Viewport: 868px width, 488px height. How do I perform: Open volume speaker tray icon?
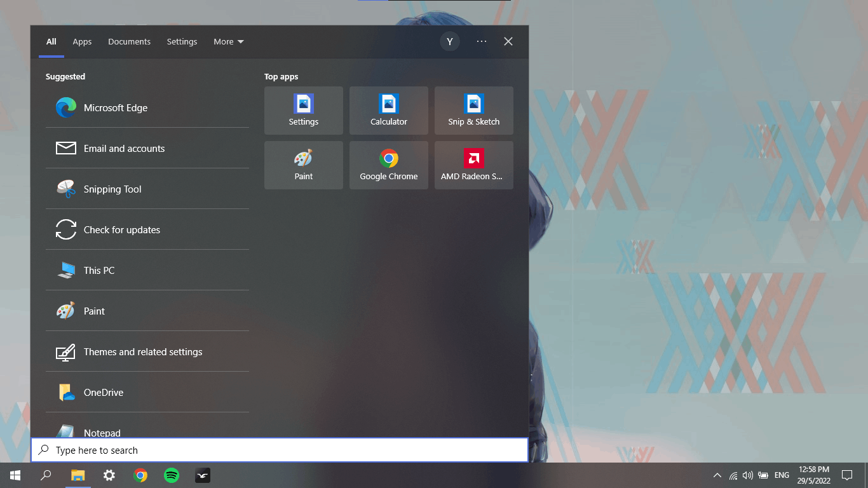coord(748,475)
